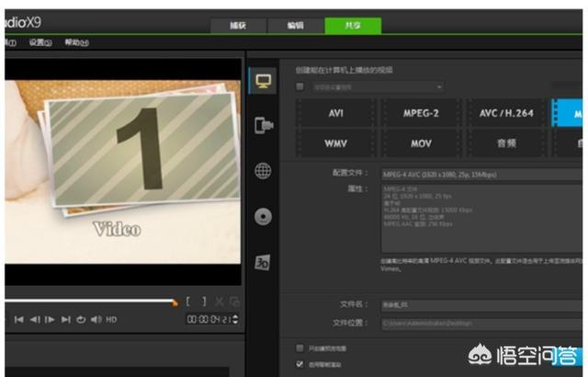Screen dimensions: 588x377
Task: Choose the AVI format button
Action: pos(335,114)
